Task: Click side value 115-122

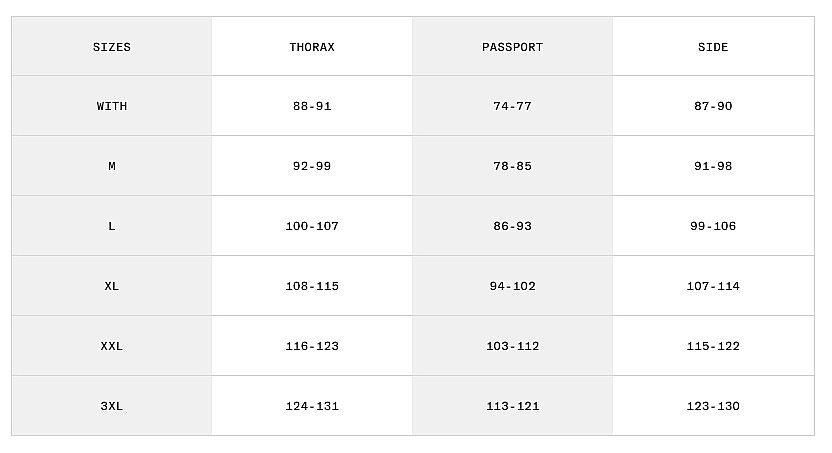Action: (713, 346)
